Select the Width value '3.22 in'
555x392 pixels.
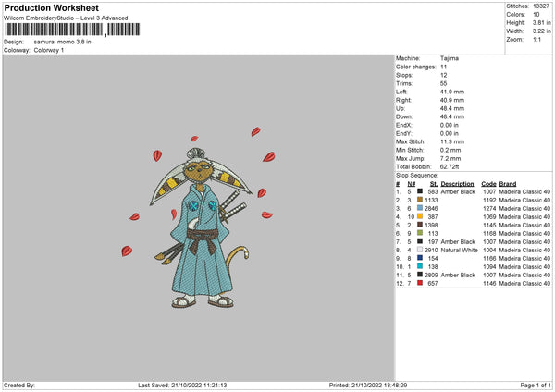coord(541,31)
